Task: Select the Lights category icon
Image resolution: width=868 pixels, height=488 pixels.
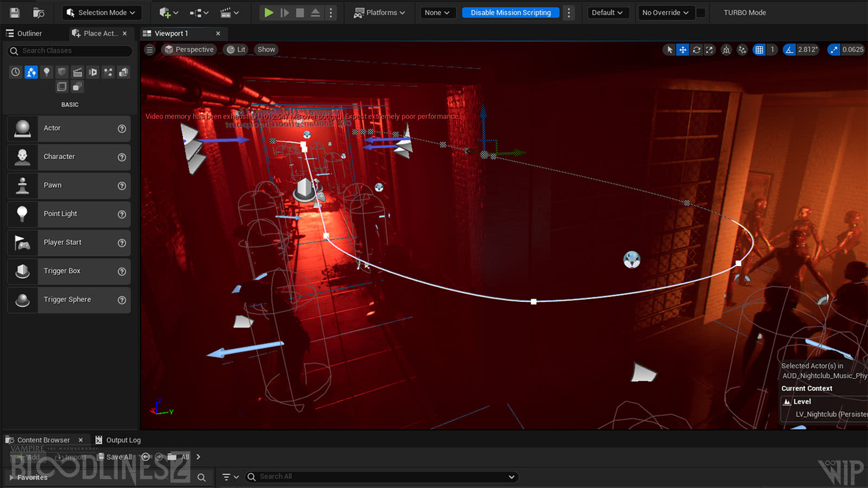Action: click(47, 72)
